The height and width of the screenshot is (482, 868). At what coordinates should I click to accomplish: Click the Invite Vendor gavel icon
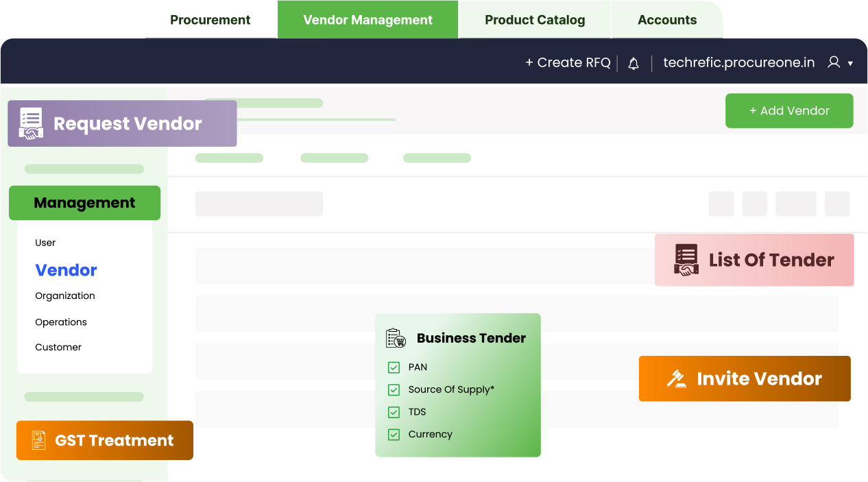coord(677,378)
